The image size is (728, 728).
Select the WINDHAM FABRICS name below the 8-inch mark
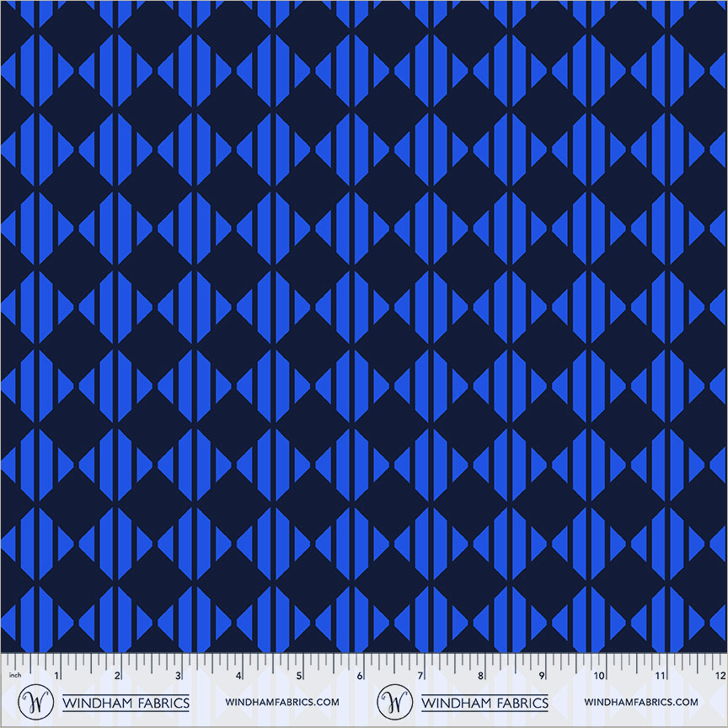coord(484,702)
